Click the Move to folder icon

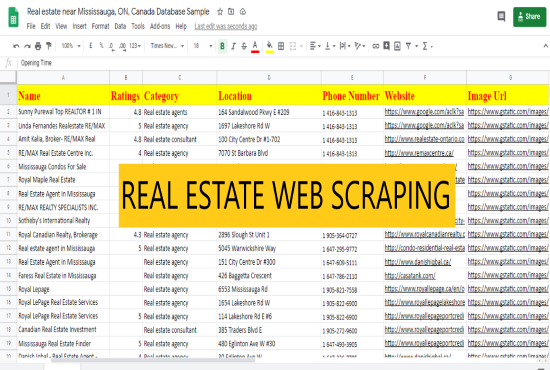[x=231, y=12]
